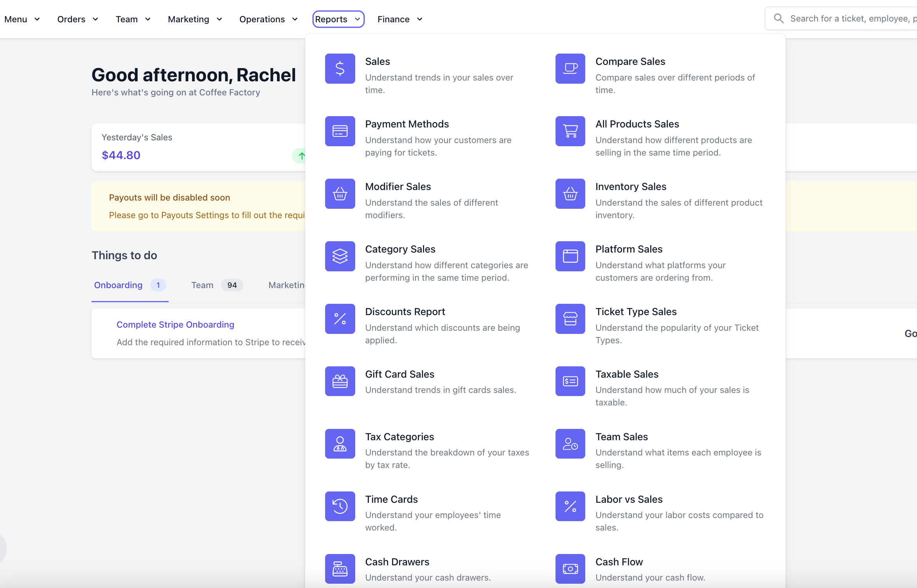Click the ticket and employee search field
This screenshot has height=588, width=917.
[849, 18]
